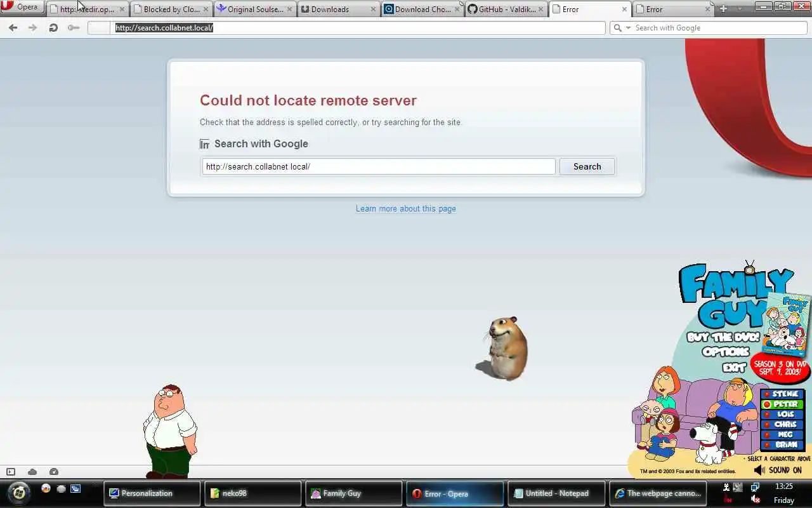
Task: Toggle the SOUND ON speaker control
Action: coord(778,470)
